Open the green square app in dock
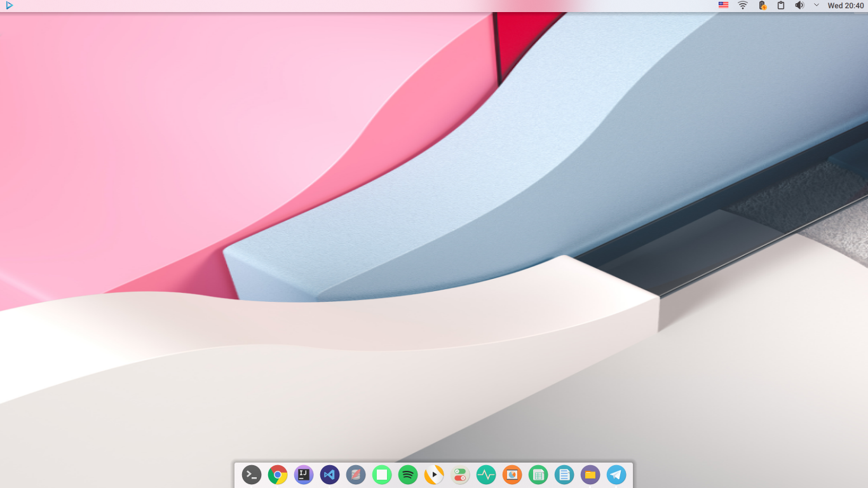The height and width of the screenshot is (488, 868). [x=382, y=475]
